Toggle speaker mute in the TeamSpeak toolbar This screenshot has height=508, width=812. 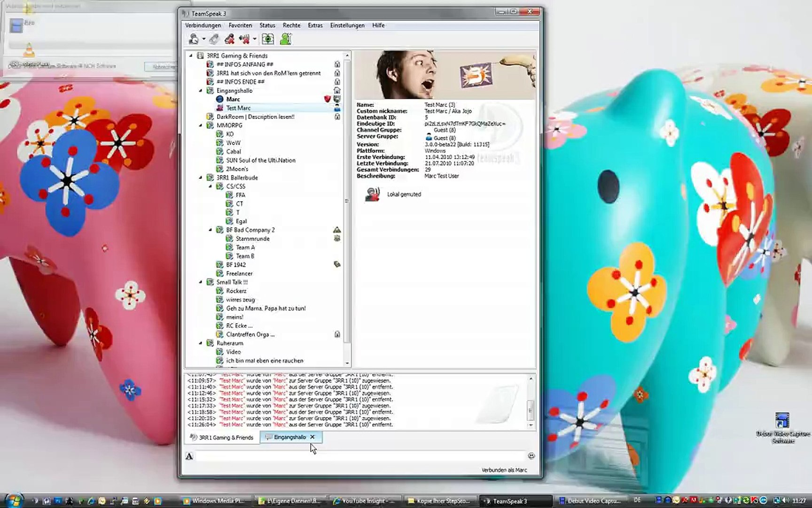(x=244, y=39)
